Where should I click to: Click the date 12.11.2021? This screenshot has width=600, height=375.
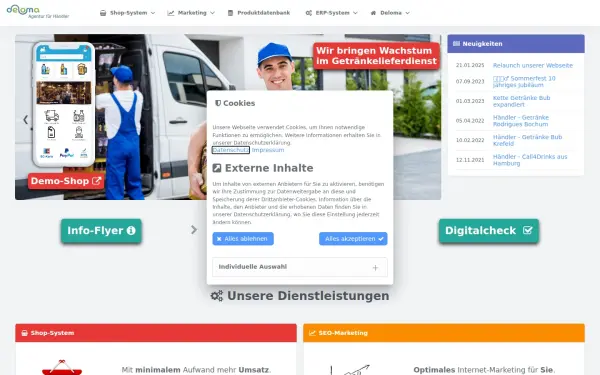coord(470,160)
